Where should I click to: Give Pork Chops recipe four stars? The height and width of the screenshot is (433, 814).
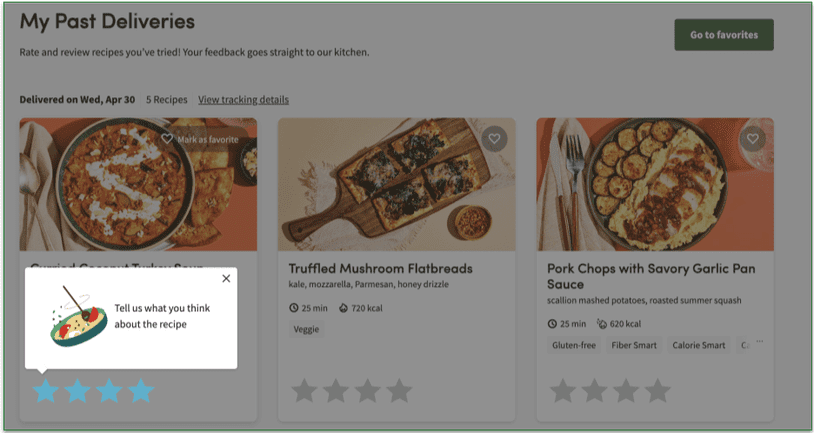(x=657, y=390)
